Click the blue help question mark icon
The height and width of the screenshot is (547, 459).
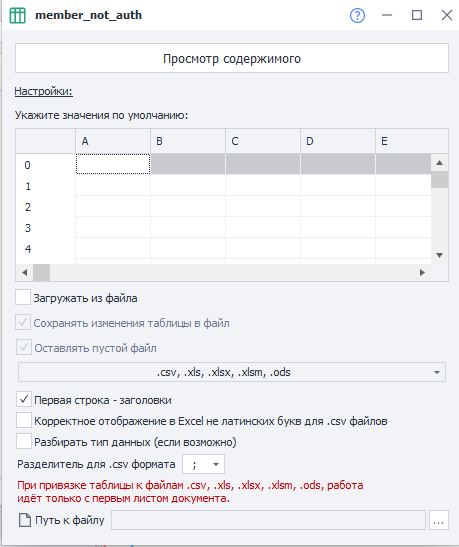click(357, 16)
